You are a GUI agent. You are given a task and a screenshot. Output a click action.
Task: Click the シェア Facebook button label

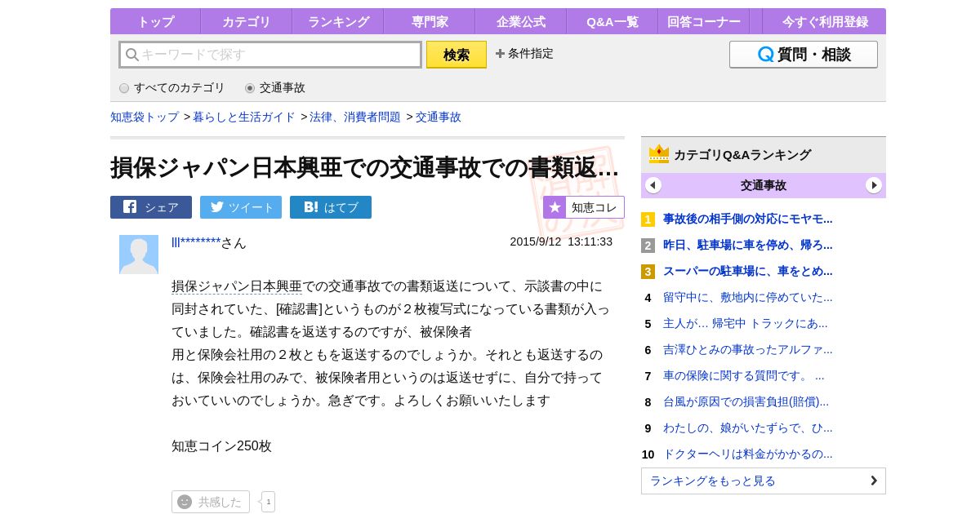click(x=161, y=207)
